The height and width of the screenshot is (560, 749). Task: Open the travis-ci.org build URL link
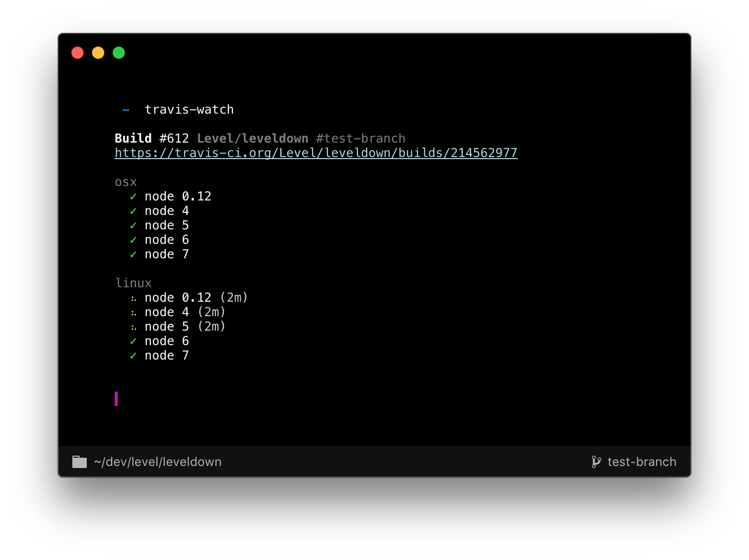(x=316, y=153)
